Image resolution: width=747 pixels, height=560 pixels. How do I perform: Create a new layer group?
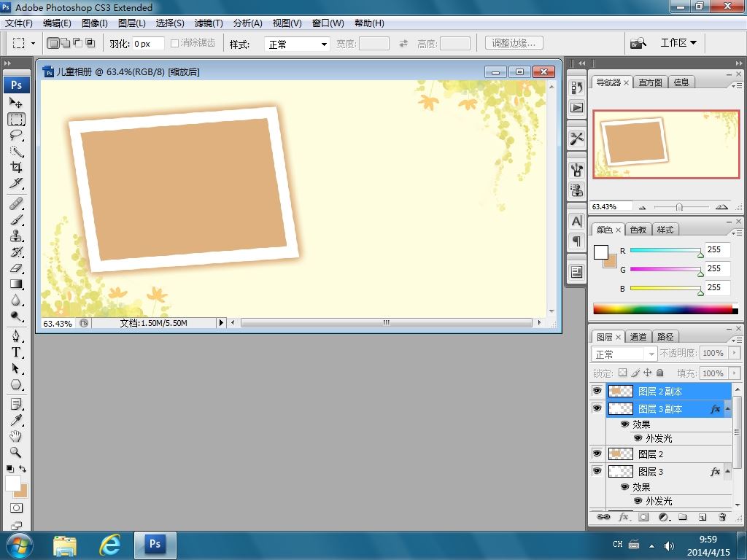[x=683, y=517]
